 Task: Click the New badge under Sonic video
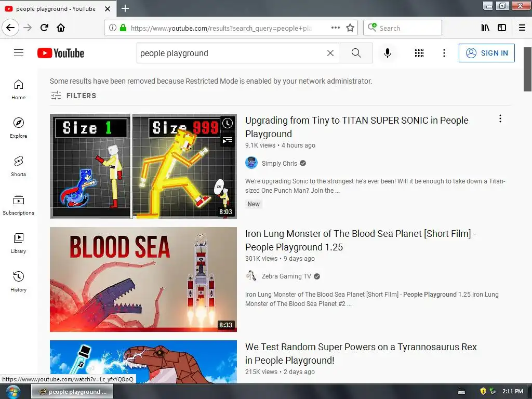click(x=254, y=204)
